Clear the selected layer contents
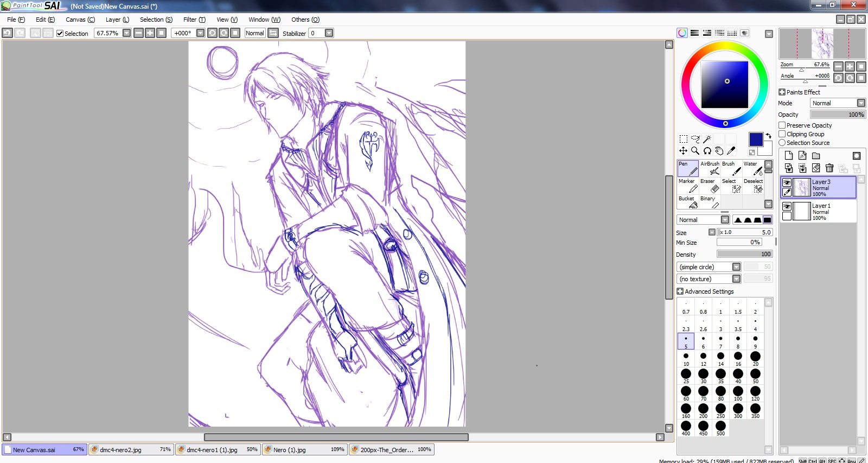868x463 pixels. coord(816,168)
